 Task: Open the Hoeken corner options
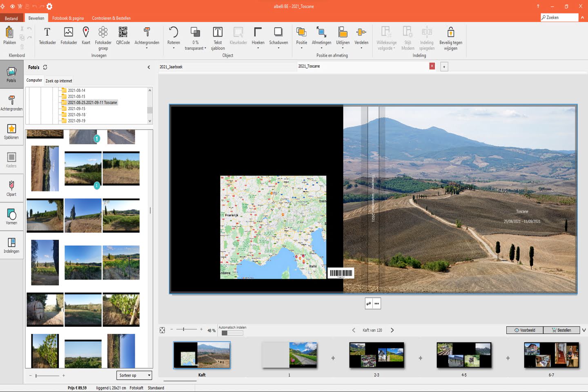tap(258, 38)
